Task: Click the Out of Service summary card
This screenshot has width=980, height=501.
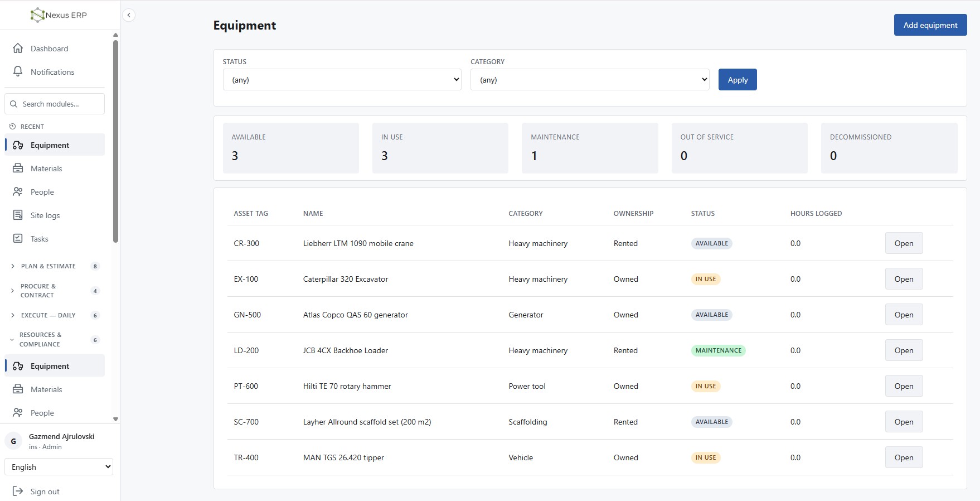Action: click(739, 148)
